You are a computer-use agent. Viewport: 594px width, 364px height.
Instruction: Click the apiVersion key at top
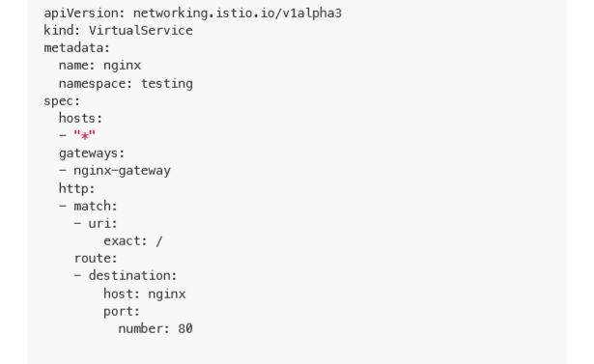click(x=84, y=14)
